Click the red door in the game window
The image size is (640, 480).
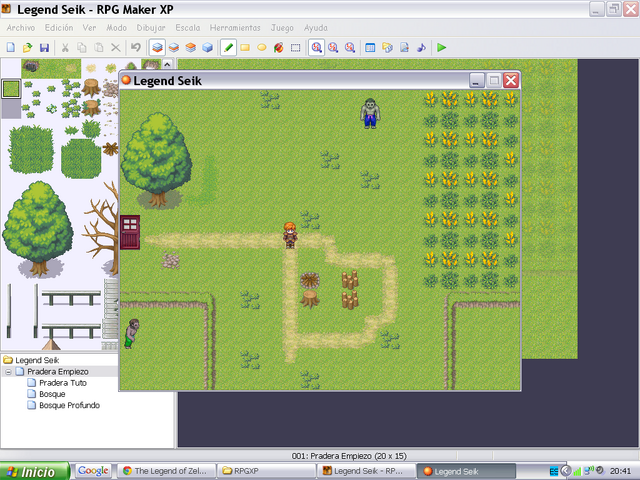coord(130,232)
